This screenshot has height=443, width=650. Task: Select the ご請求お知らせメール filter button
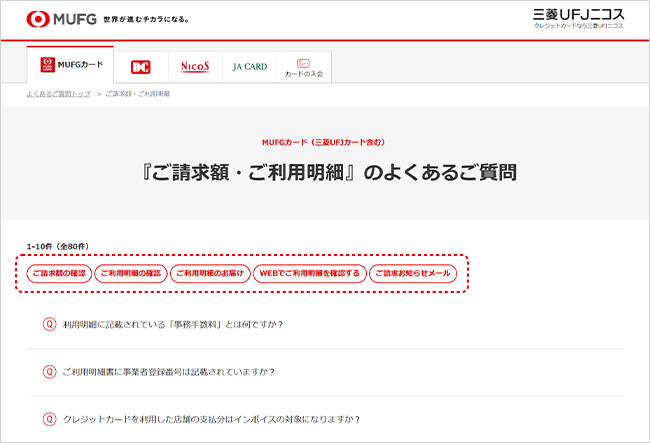[413, 273]
